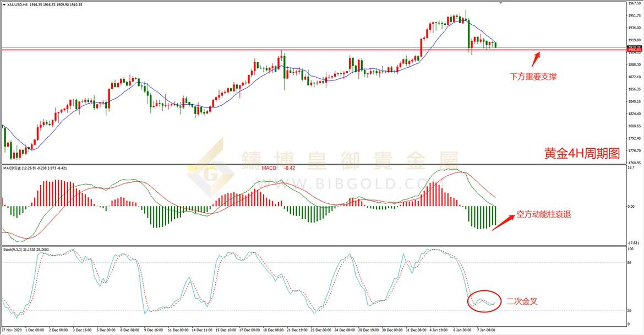
Task: Select the red horizontal support line
Action: 313,50
